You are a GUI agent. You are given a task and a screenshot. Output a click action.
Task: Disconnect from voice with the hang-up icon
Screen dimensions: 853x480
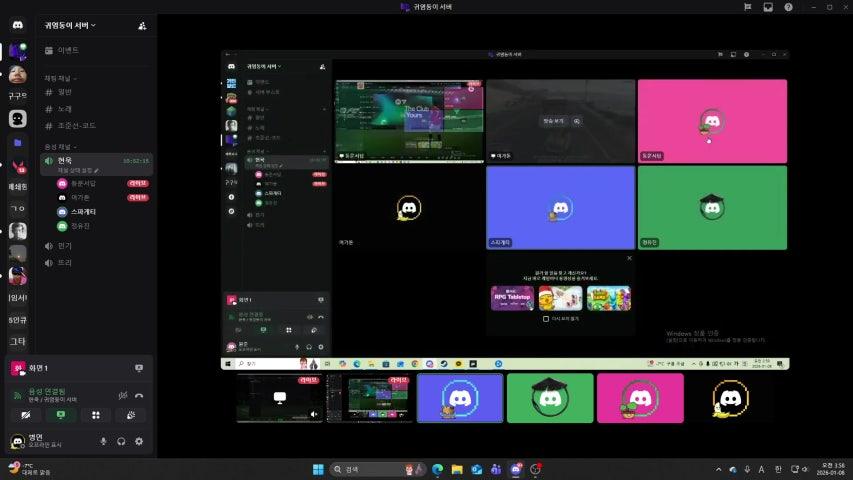point(139,395)
